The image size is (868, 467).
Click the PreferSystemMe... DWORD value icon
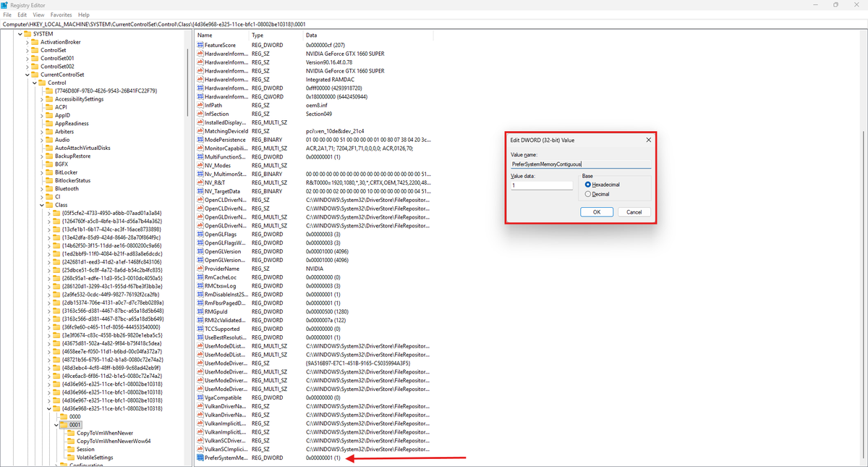click(x=200, y=458)
